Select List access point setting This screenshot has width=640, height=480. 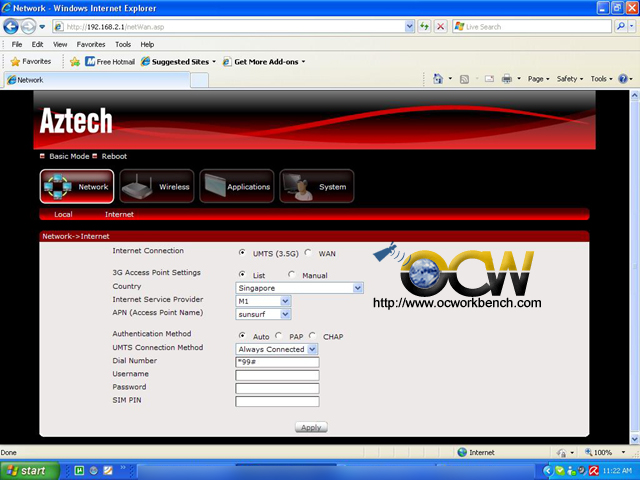[x=242, y=274]
